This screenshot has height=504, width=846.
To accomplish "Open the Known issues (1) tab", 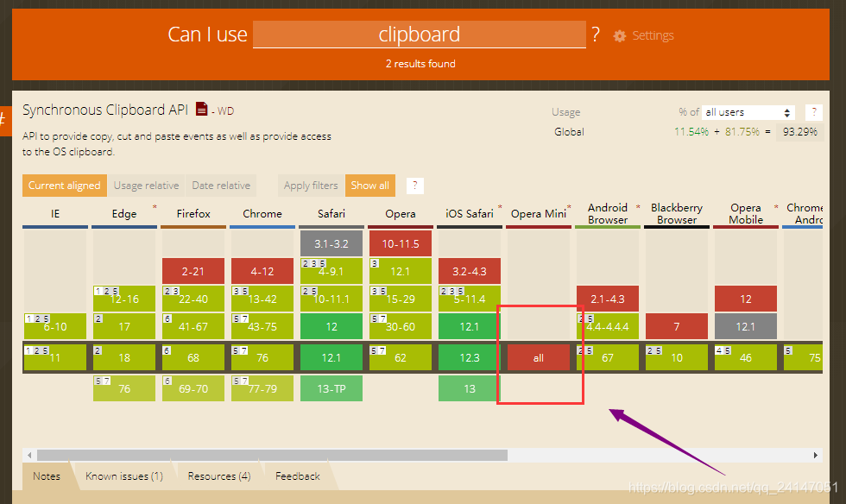I will point(124,476).
